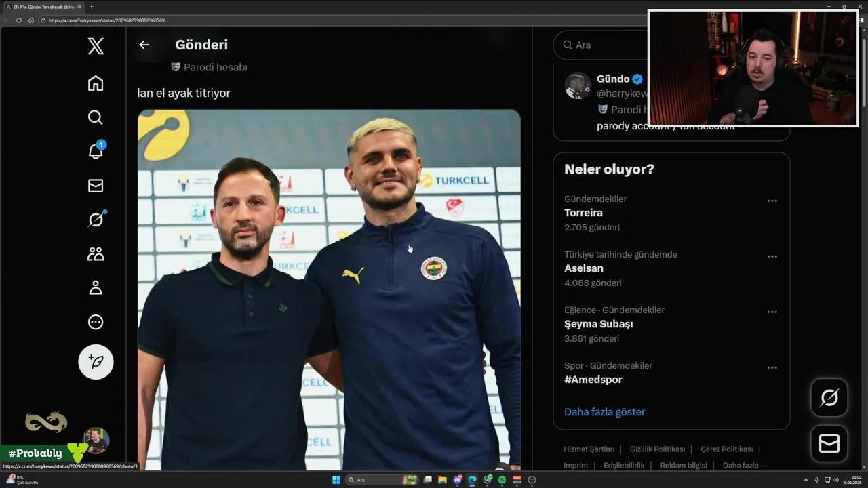Open Spotify from taskbar
Screen dimensions: 868x488
click(502, 480)
